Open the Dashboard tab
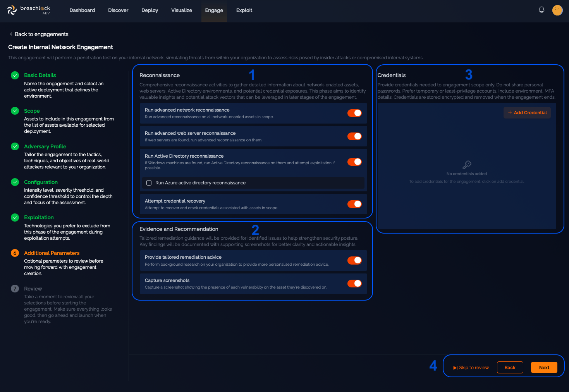Viewport: 569px width, 392px height. [82, 10]
